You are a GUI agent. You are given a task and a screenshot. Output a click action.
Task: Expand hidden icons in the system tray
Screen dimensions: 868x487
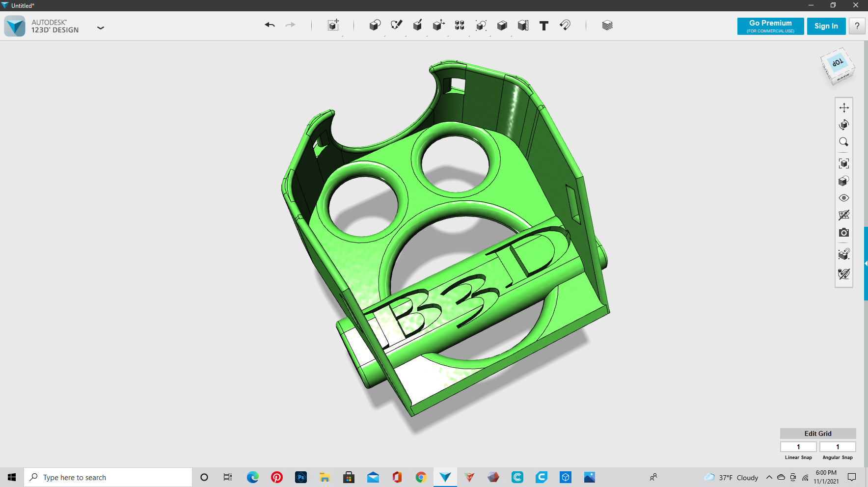769,477
